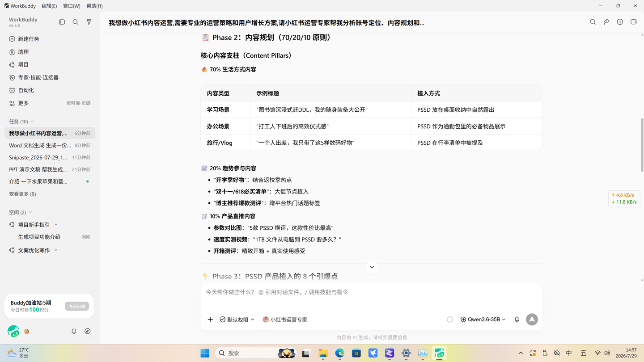Open the 介绍一下水果苹果 task
Viewport: 644px width, 362px height.
click(50, 181)
